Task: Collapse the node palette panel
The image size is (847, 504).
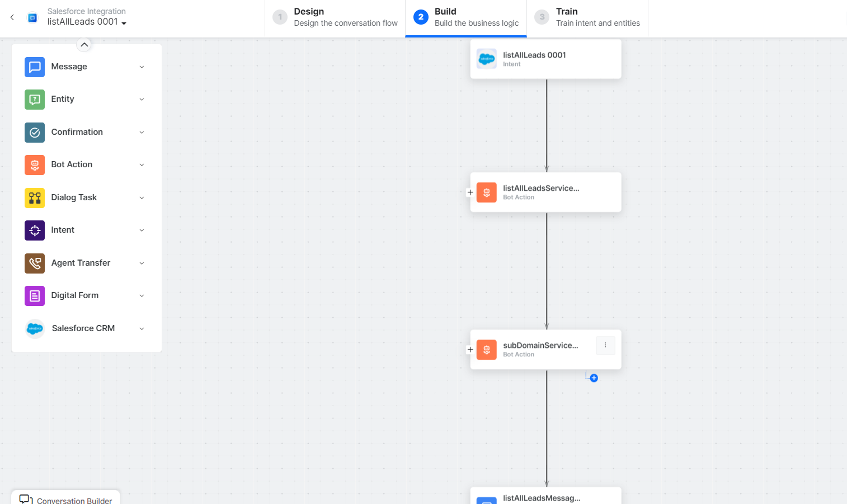Action: tap(84, 45)
